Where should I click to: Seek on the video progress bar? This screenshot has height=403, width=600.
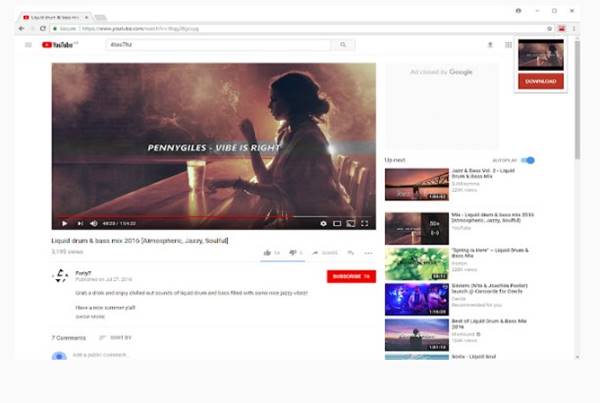[x=214, y=217]
